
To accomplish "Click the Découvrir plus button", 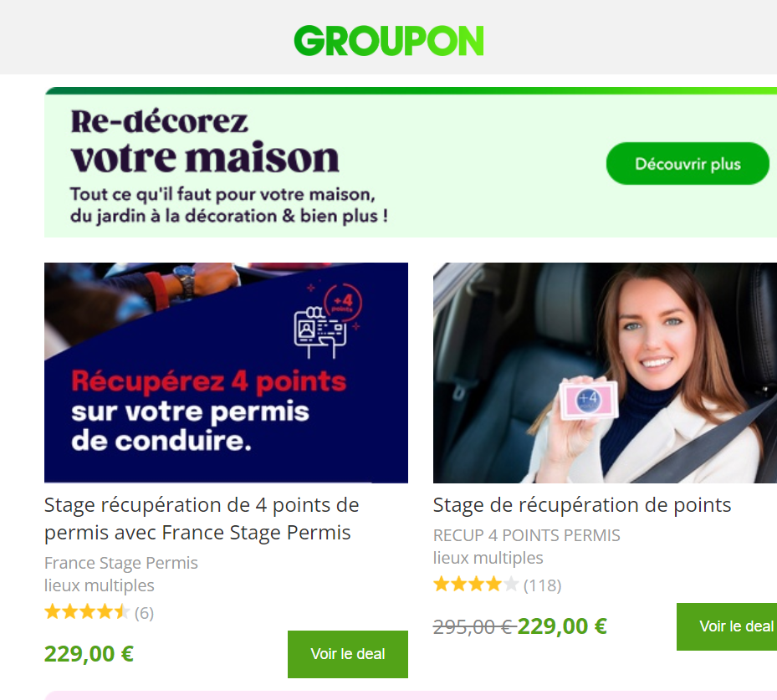I will pos(688,163).
